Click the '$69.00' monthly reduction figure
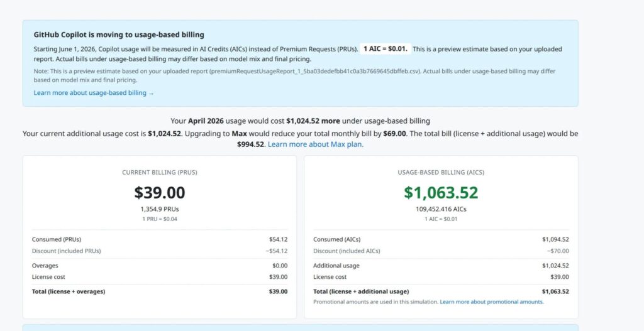Viewport: 644px width, 331px height. (394, 134)
